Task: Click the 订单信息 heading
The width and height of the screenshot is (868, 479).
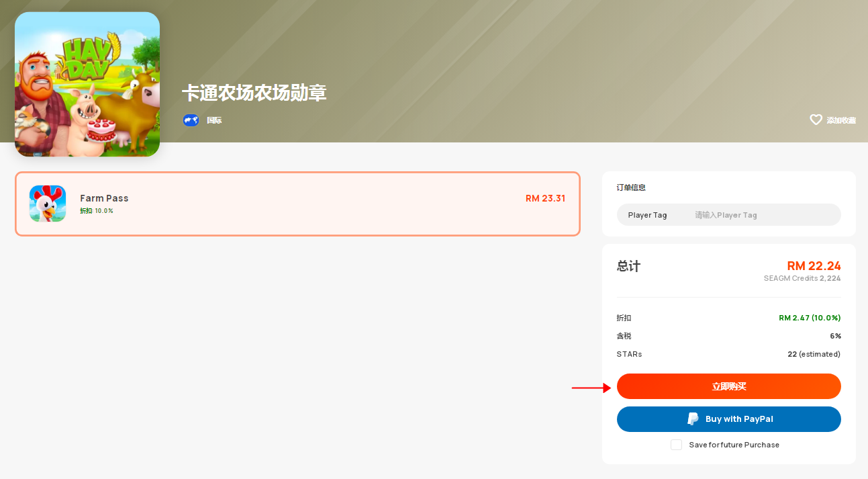Action: point(631,187)
